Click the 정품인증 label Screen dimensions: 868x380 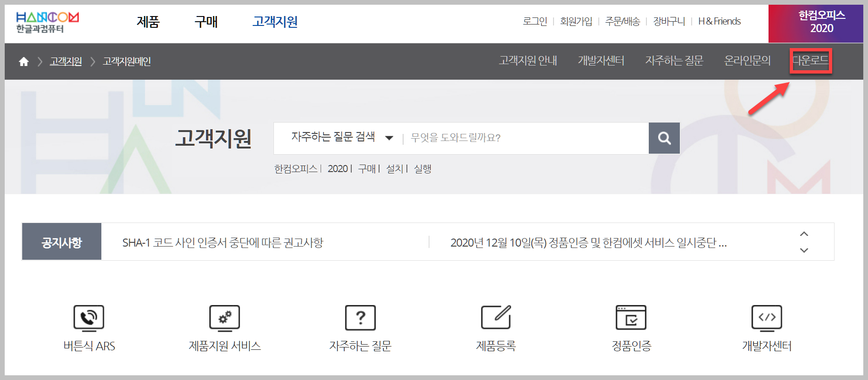tap(631, 346)
